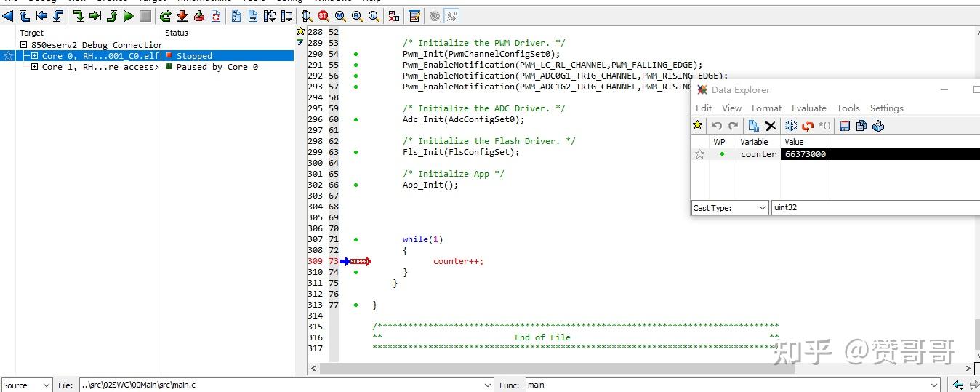The height and width of the screenshot is (392, 980).
Task: Click the step-into green arrow icon
Action: pos(78,16)
